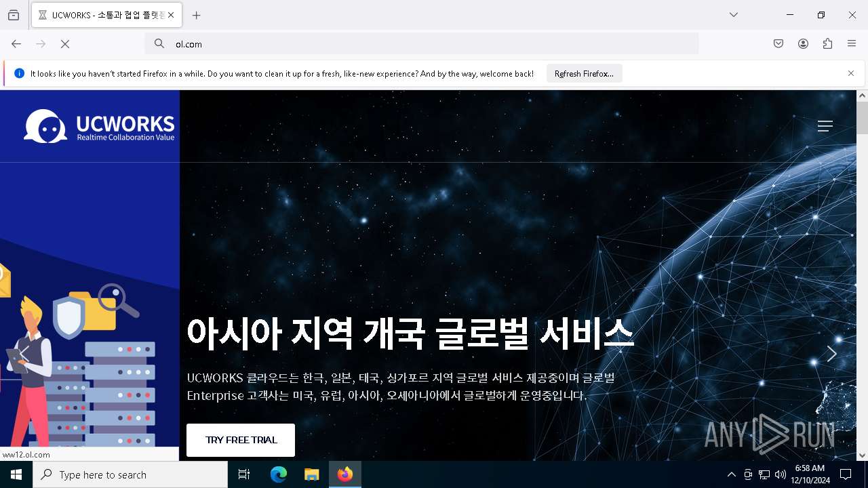
Task: Stop loading the current page
Action: tap(65, 43)
